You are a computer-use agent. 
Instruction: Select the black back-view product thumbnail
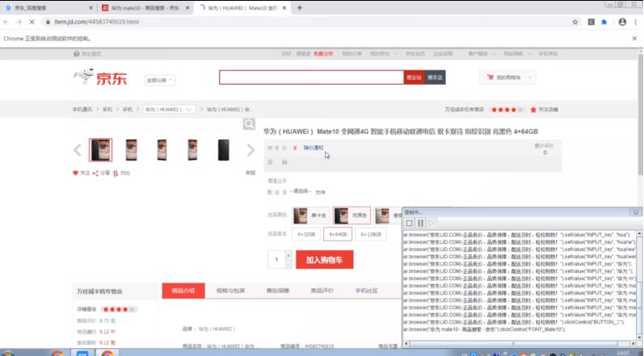[x=224, y=149]
